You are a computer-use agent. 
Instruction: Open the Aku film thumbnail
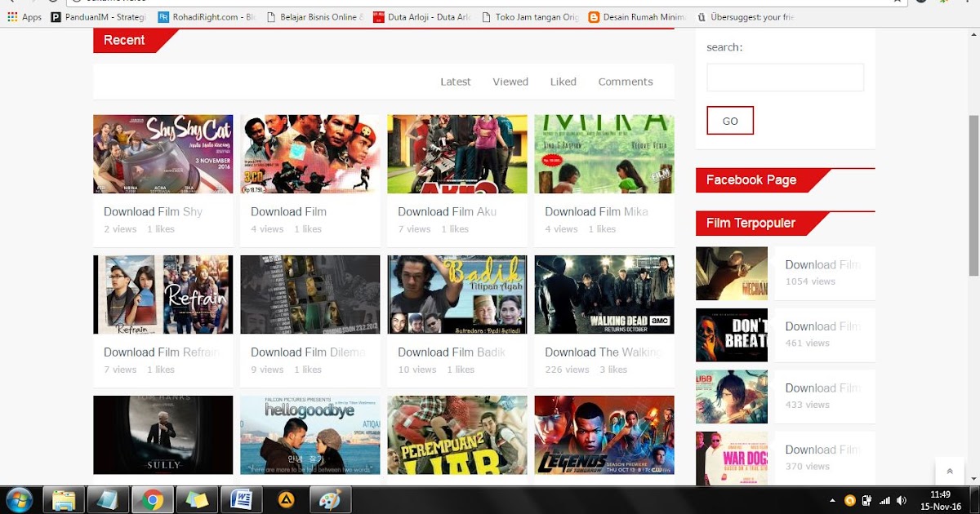tap(457, 154)
